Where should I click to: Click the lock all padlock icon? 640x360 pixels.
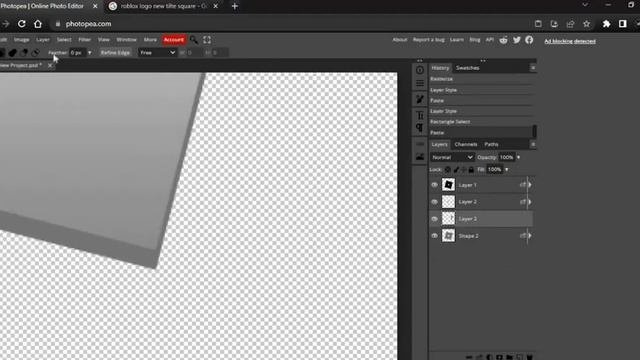click(x=471, y=169)
